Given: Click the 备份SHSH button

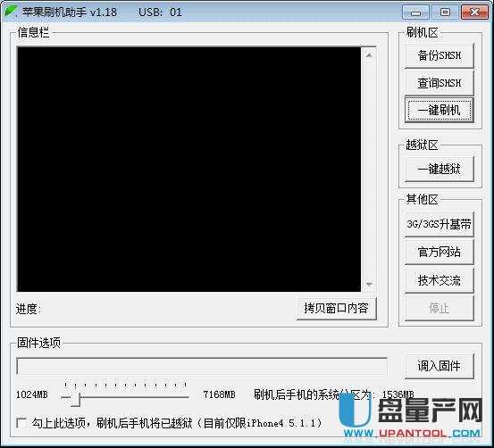Looking at the screenshot, I should tap(440, 55).
